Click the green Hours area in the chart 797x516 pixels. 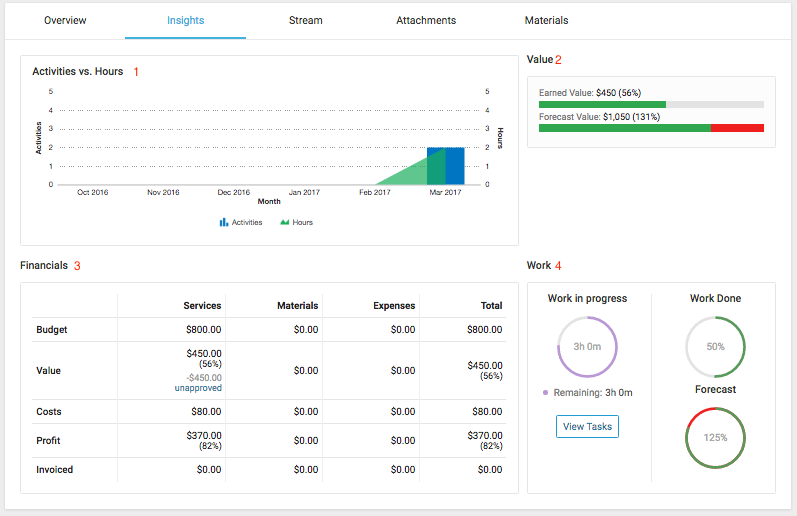(405, 172)
